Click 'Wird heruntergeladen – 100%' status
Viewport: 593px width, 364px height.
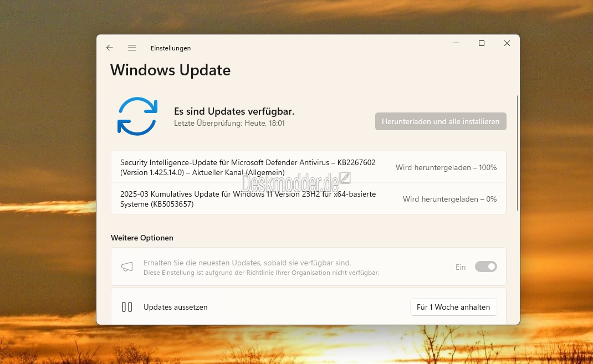446,167
